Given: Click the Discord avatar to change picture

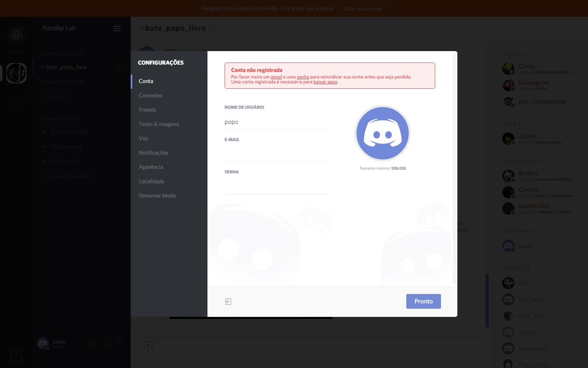Looking at the screenshot, I should (x=383, y=133).
